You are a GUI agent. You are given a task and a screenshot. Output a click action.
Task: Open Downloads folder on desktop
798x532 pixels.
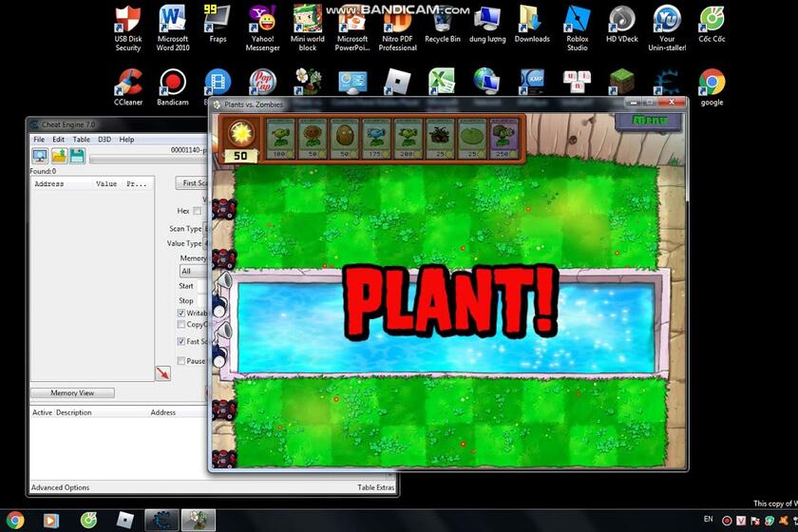tap(532, 24)
